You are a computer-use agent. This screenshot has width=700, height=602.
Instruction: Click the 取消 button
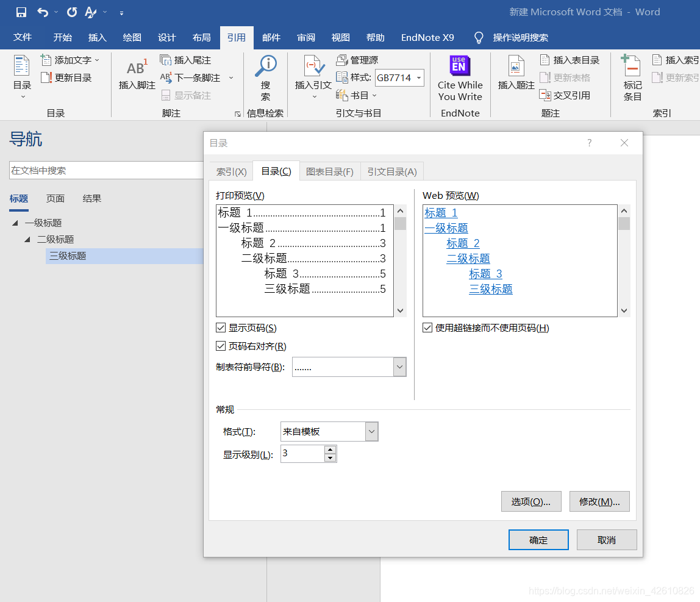tap(606, 540)
